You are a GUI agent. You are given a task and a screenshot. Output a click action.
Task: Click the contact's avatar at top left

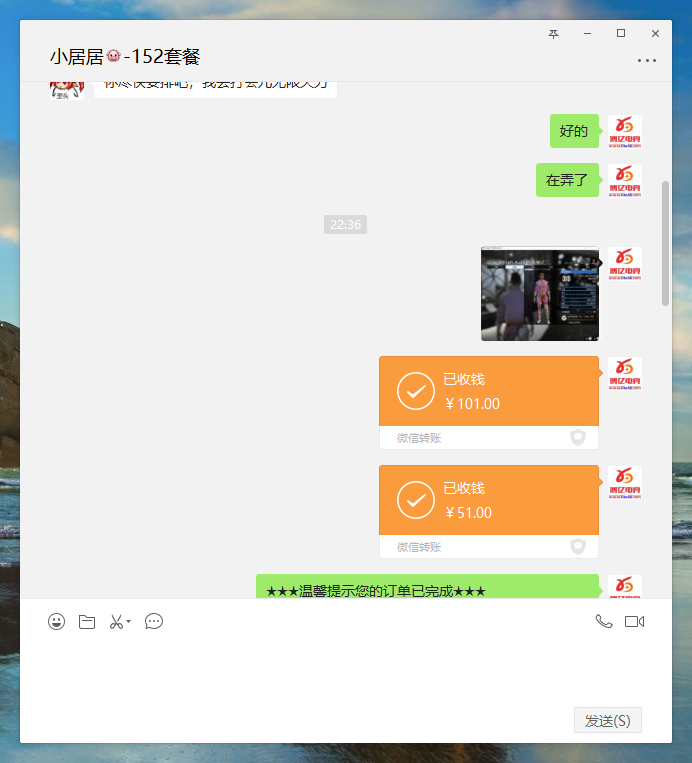click(67, 91)
